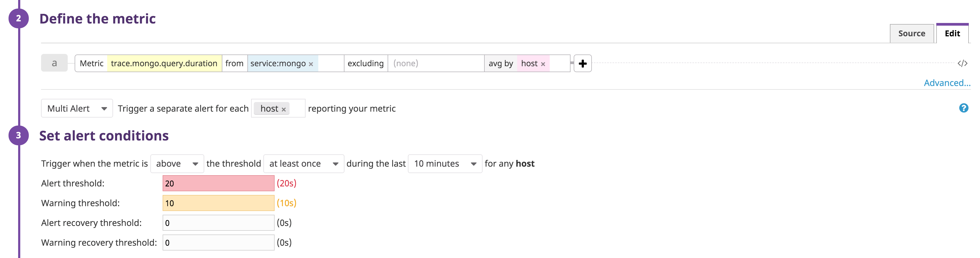The image size is (980, 258).
Task: Open the 'above' threshold condition dropdown
Action: pos(176,163)
